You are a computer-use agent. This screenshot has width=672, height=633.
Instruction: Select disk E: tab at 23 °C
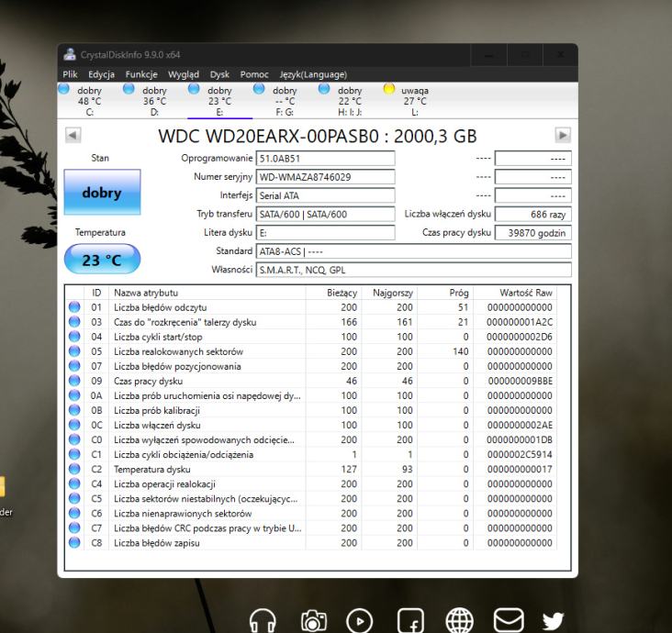[219, 101]
